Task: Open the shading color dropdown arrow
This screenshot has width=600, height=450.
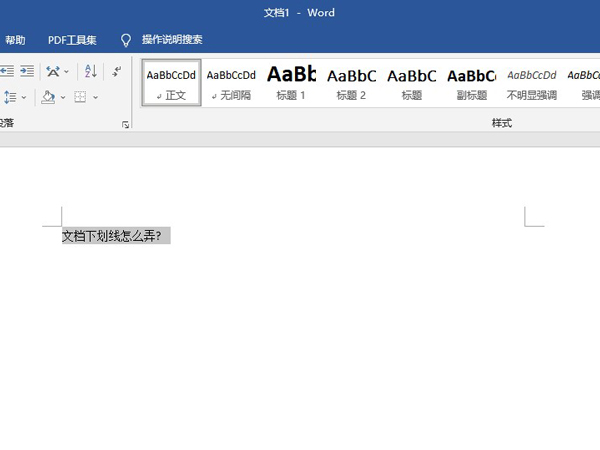Action: click(x=62, y=97)
